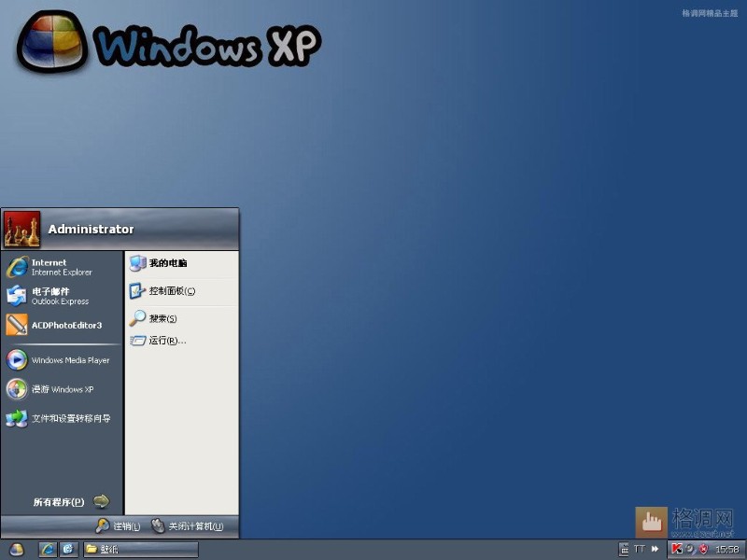Click the 注销(L) log off button
747x560 pixels.
(x=118, y=525)
